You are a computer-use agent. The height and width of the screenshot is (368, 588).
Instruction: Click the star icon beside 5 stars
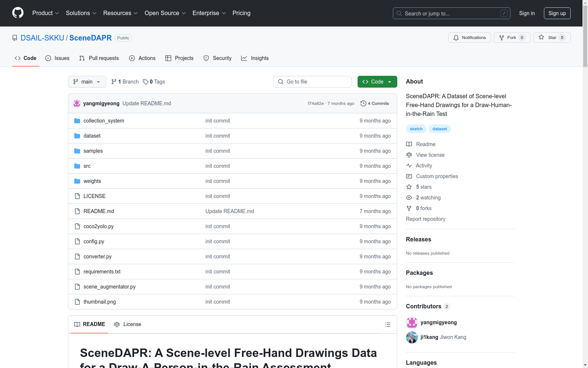point(409,187)
